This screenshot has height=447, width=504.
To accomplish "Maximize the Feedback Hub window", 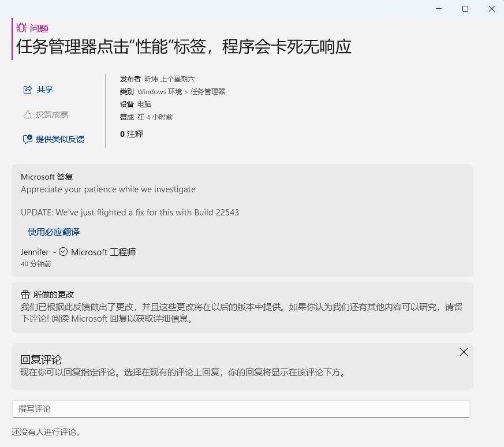I will (x=465, y=9).
